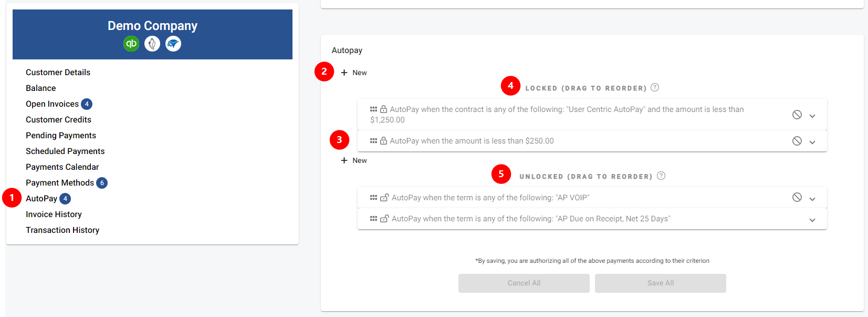Toggle the lock icon on $250.00 rule
Image resolution: width=868 pixels, height=317 pixels.
[x=384, y=141]
